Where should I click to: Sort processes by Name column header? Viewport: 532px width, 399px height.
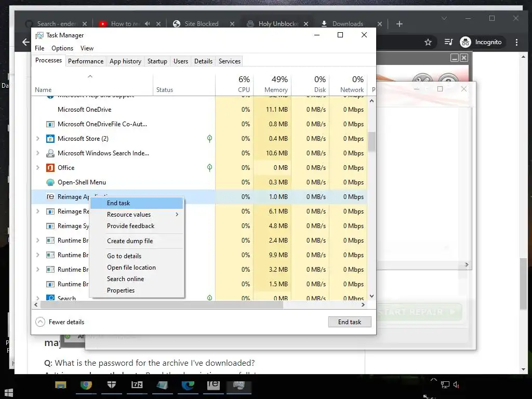92,84
